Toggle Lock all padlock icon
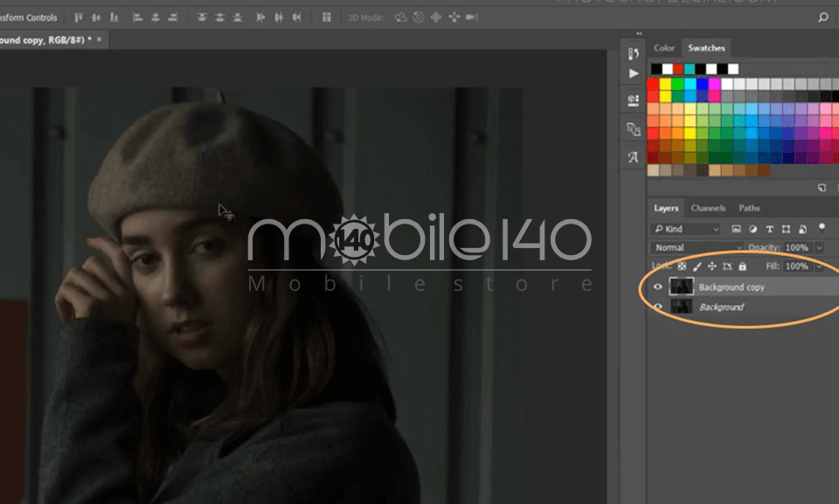This screenshot has height=504, width=839. point(742,266)
